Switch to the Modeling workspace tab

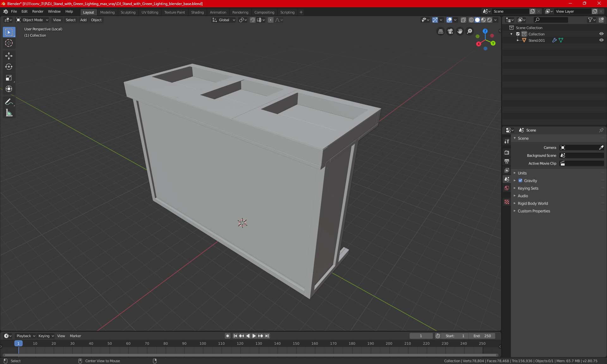(107, 12)
